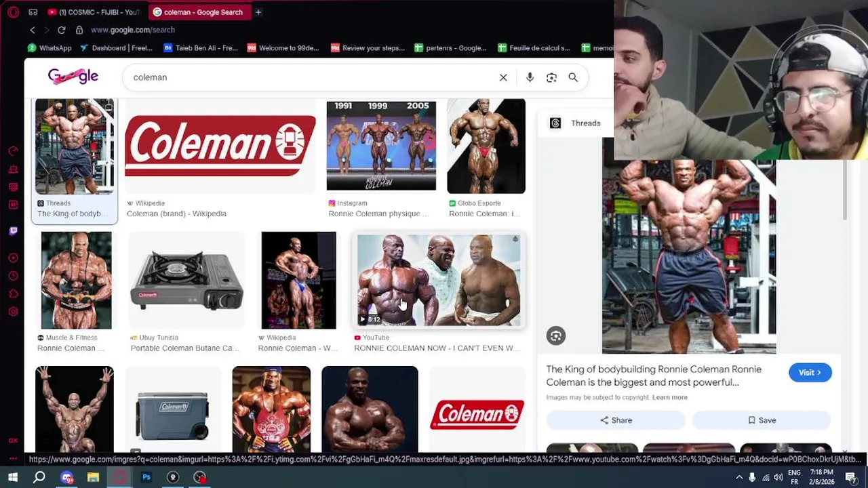Open 'Ronnie Coleman physique' Instagram title
The width and height of the screenshot is (868, 488).
tap(378, 213)
